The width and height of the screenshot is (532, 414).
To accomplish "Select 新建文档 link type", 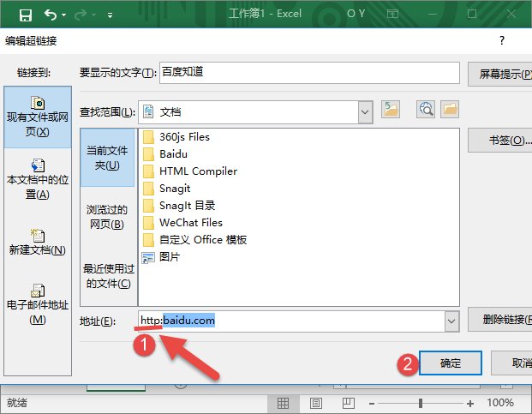I will coord(38,243).
